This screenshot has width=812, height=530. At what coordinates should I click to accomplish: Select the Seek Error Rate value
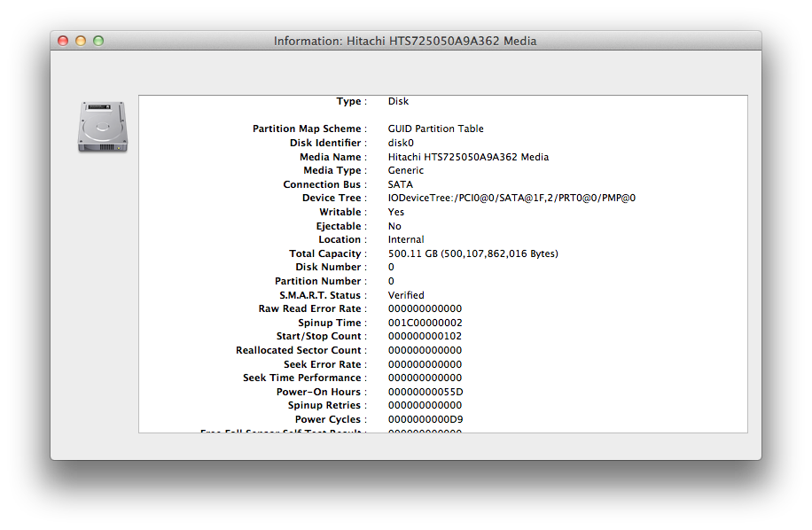pyautogui.click(x=425, y=364)
